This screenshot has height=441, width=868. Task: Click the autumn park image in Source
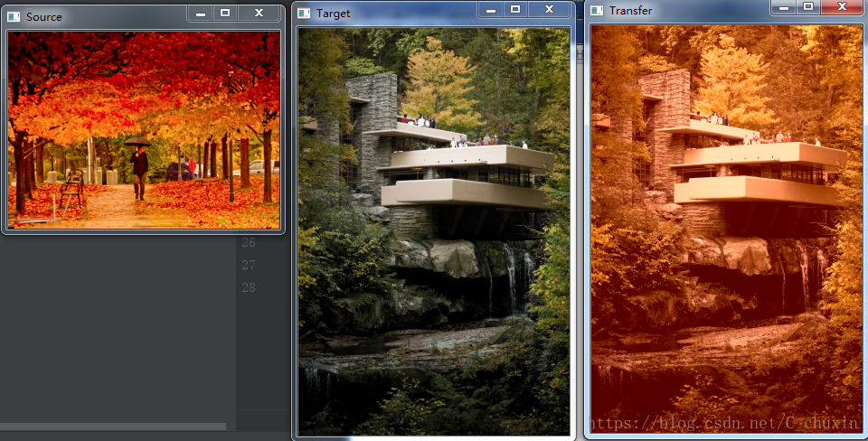point(144,130)
